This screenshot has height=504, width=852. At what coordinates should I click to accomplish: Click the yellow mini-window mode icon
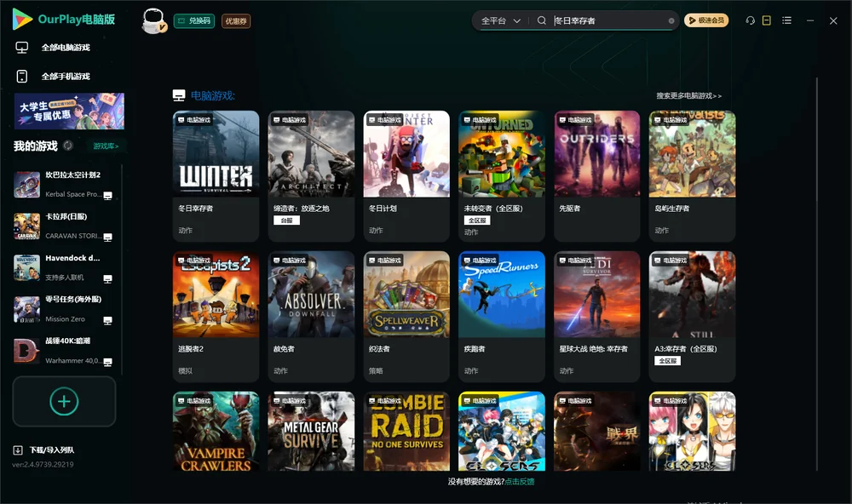[x=767, y=20]
